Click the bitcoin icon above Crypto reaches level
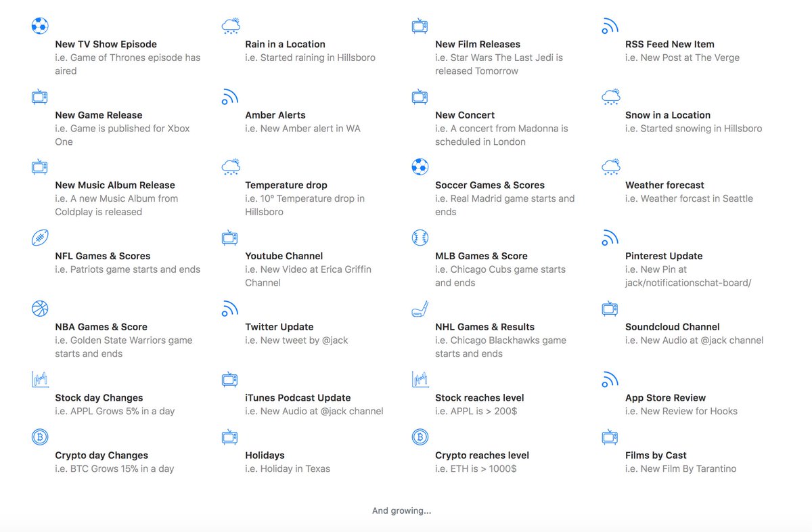The image size is (812, 532). pyautogui.click(x=420, y=437)
